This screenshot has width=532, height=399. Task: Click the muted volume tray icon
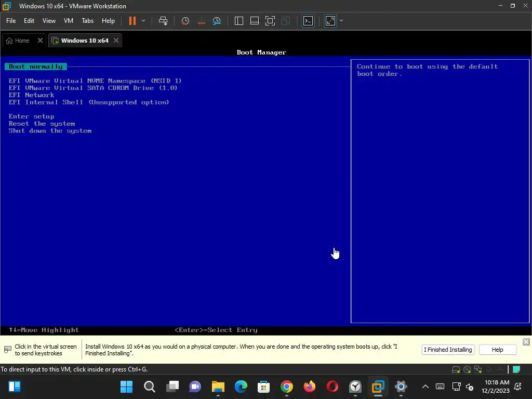(x=470, y=387)
